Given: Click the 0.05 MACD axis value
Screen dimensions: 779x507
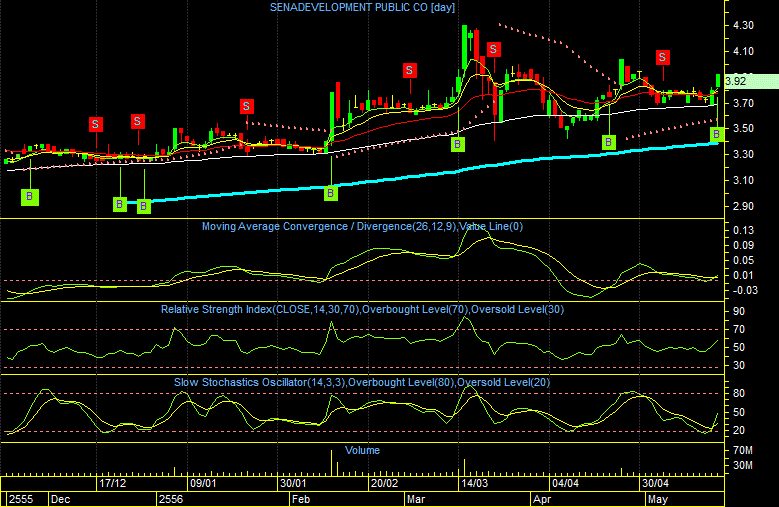Looking at the screenshot, I should pos(743,260).
